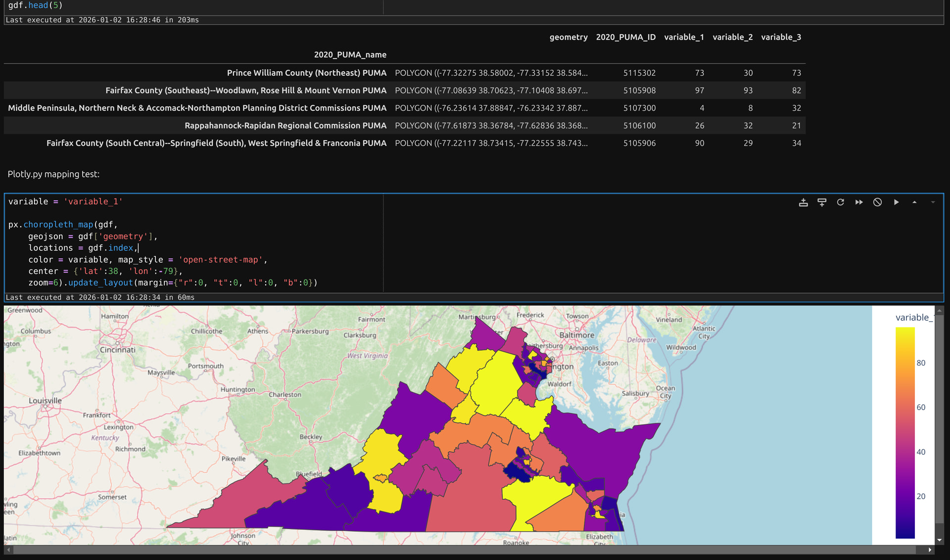Viewport: 950px width, 560px height.
Task: Insert a new cell above
Action: coord(803,202)
